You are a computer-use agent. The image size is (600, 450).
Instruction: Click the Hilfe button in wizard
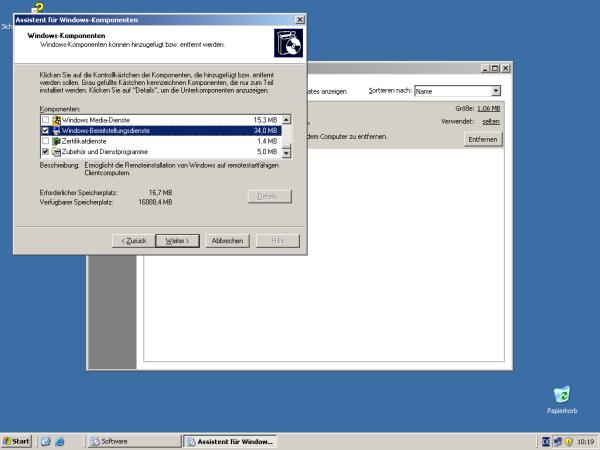[278, 241]
